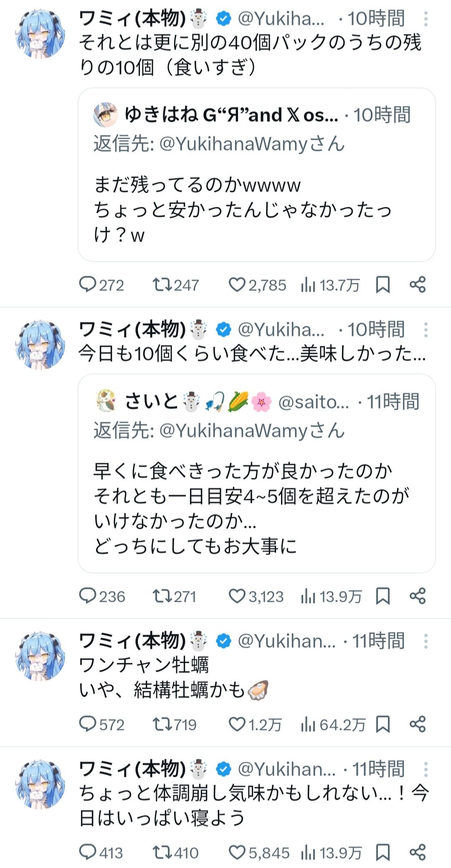Like the tweet with 3,123 likes
Screen dimensions: 451x868
click(x=256, y=596)
